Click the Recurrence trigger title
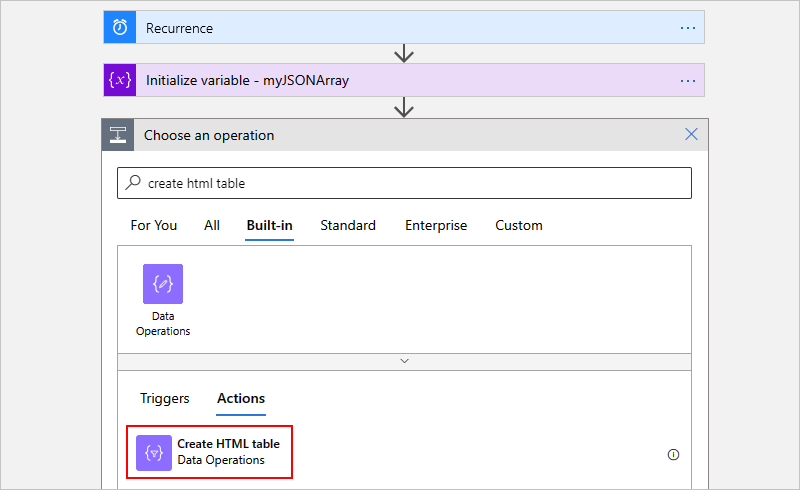 pyautogui.click(x=180, y=28)
